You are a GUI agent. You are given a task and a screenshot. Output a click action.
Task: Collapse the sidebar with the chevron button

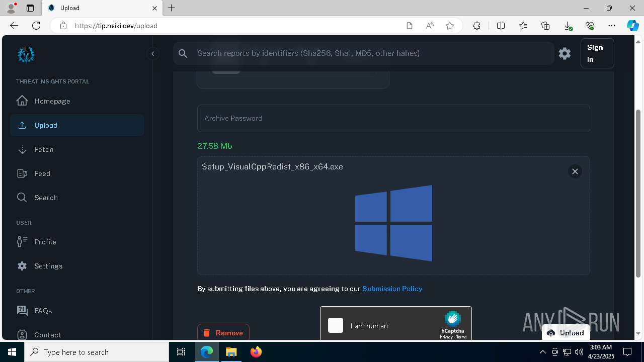[153, 54]
